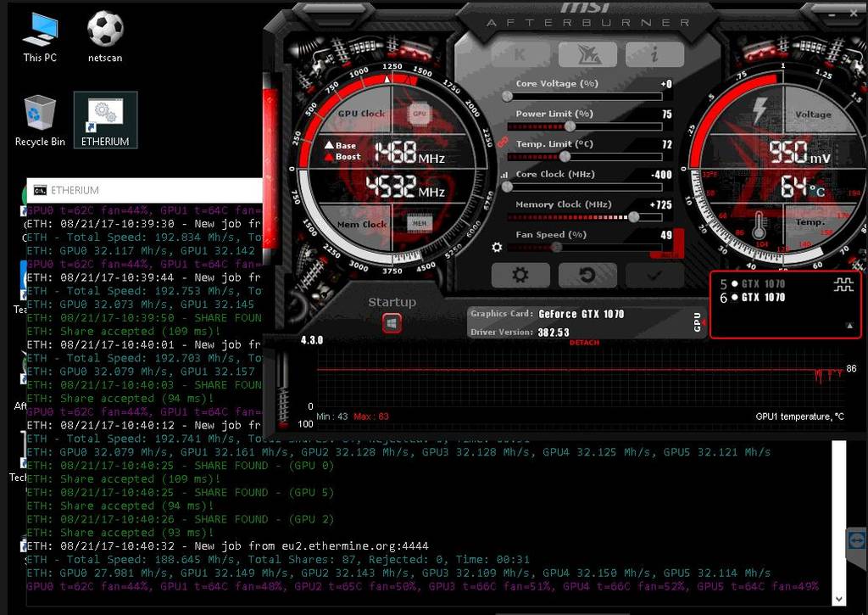Click the 4.3.0 version number

[312, 340]
